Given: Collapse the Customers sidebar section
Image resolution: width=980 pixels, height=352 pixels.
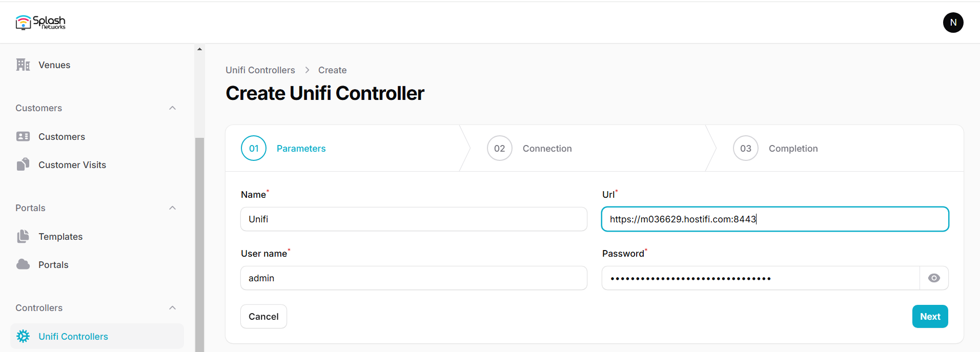Looking at the screenshot, I should tap(173, 108).
